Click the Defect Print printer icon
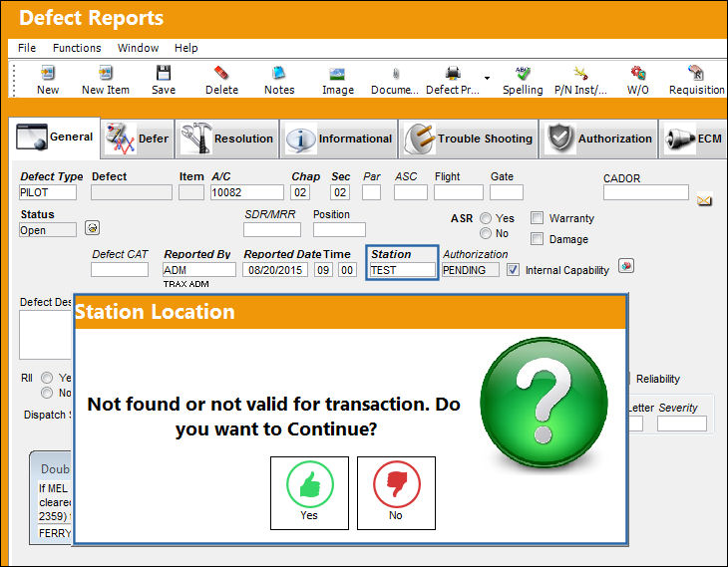 pyautogui.click(x=453, y=73)
